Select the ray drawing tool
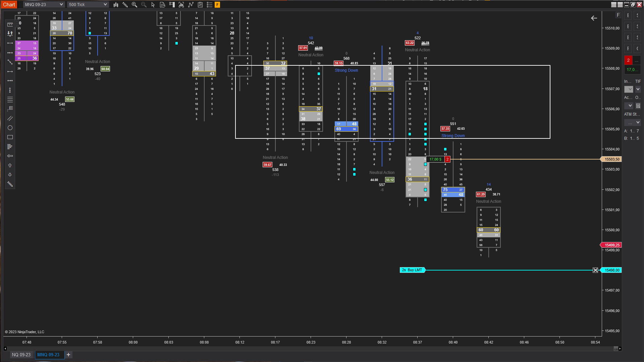Viewport: 644px width, 362px height. point(10,53)
